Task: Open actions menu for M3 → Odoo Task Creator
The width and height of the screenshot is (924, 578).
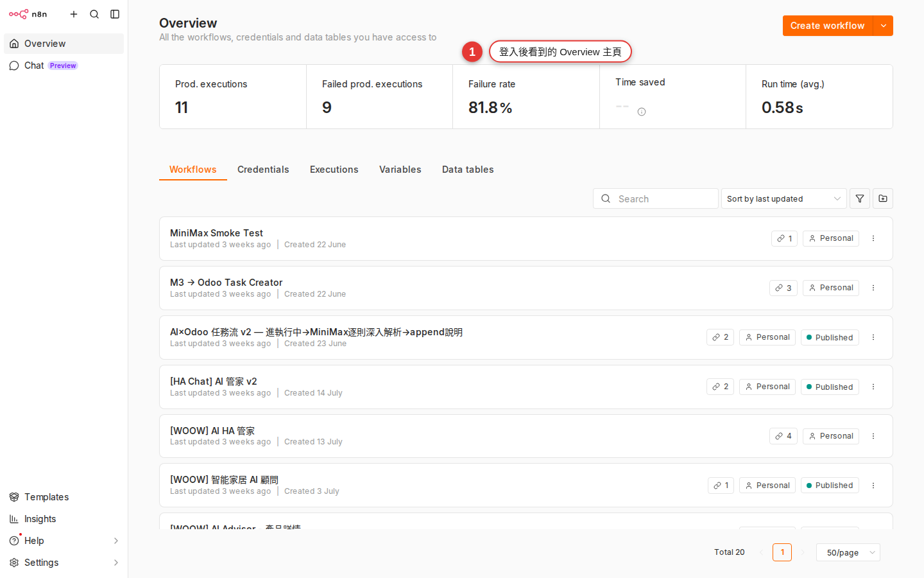Action: [x=873, y=288]
